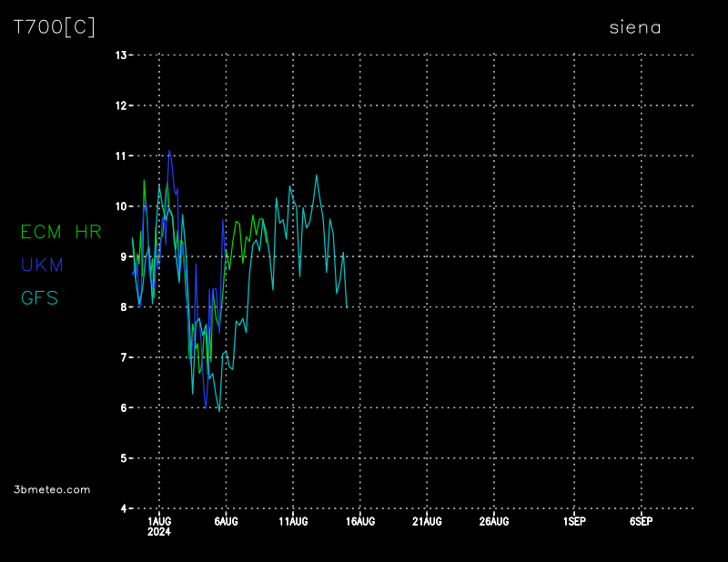Viewport: 728px width, 562px height.
Task: Click the T700[C] chart title
Action: [54, 27]
